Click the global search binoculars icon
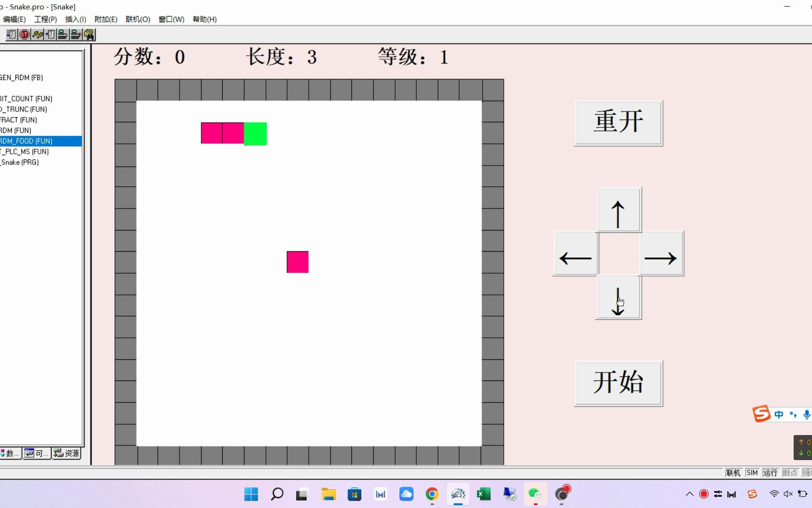 pyautogui.click(x=89, y=34)
